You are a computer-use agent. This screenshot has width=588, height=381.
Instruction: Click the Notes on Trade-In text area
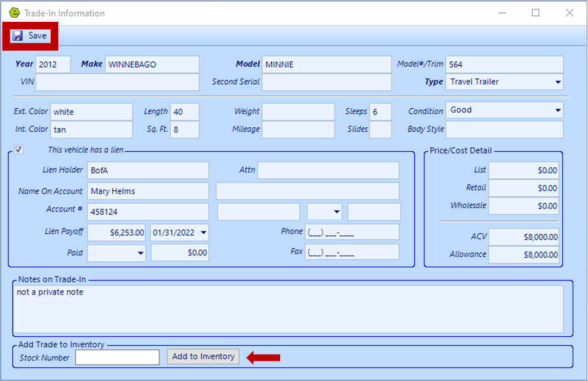[x=288, y=309]
